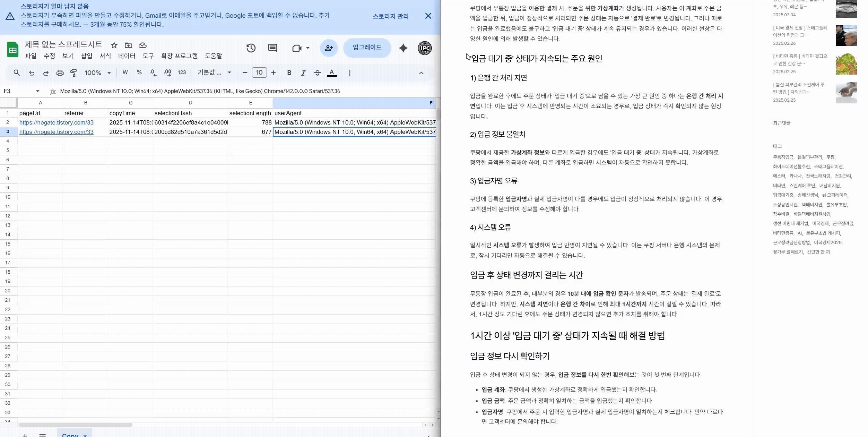Click the paint format tool
The width and height of the screenshot is (868, 437).
(73, 73)
